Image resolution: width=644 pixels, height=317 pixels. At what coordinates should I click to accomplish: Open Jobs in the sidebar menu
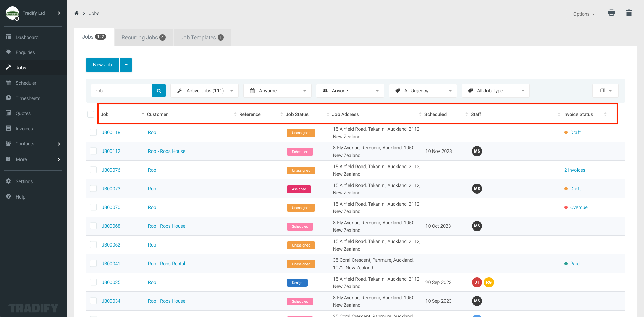pos(33,68)
